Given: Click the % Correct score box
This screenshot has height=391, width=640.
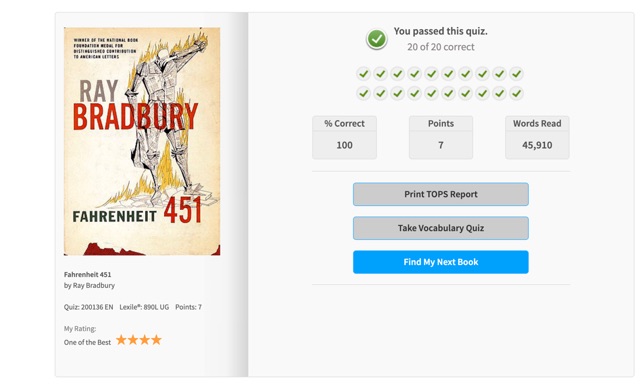Looking at the screenshot, I should click(x=344, y=138).
